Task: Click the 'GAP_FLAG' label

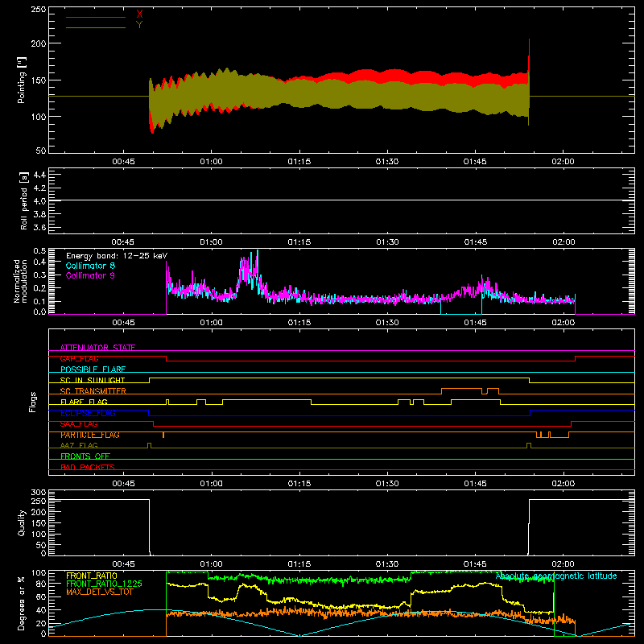Action: click(79, 358)
